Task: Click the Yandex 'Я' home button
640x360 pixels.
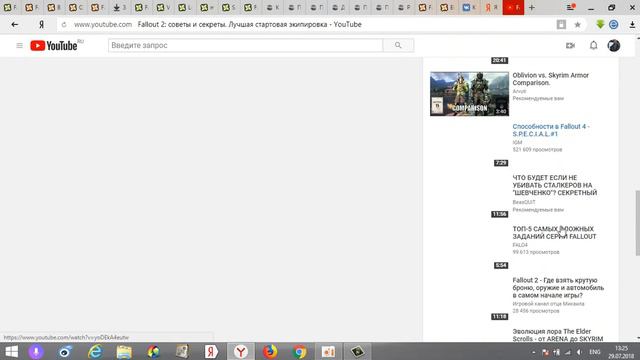Action: click(41, 24)
